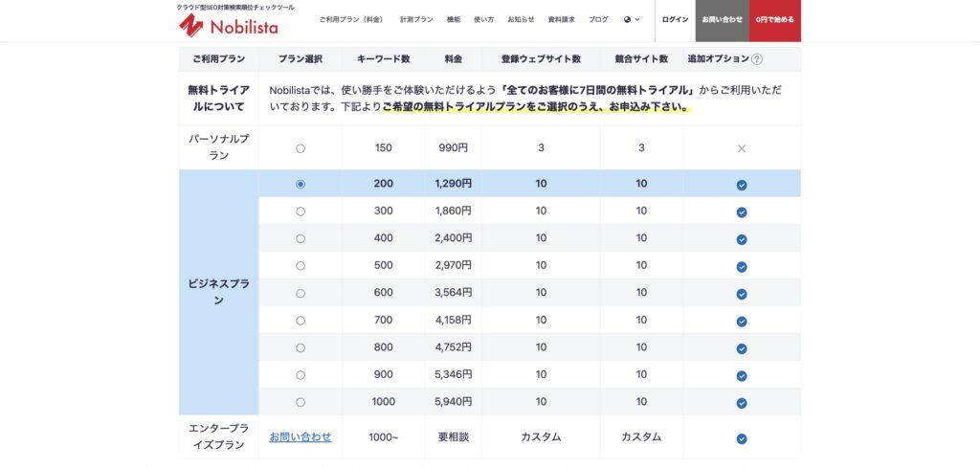Click the gray お問い合わせ header button

[722, 19]
